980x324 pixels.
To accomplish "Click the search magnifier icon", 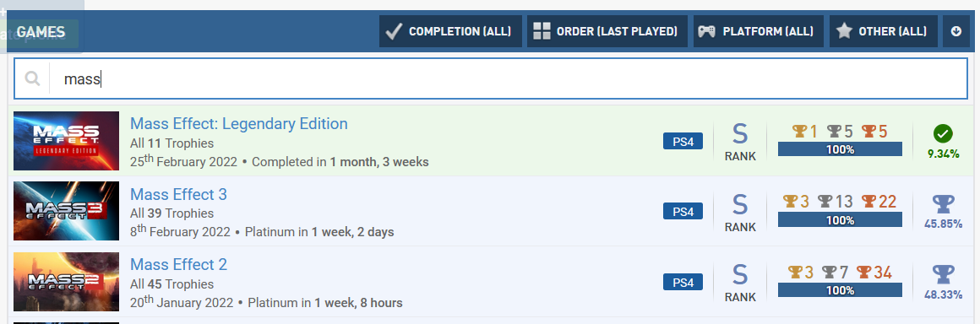I will point(32,78).
